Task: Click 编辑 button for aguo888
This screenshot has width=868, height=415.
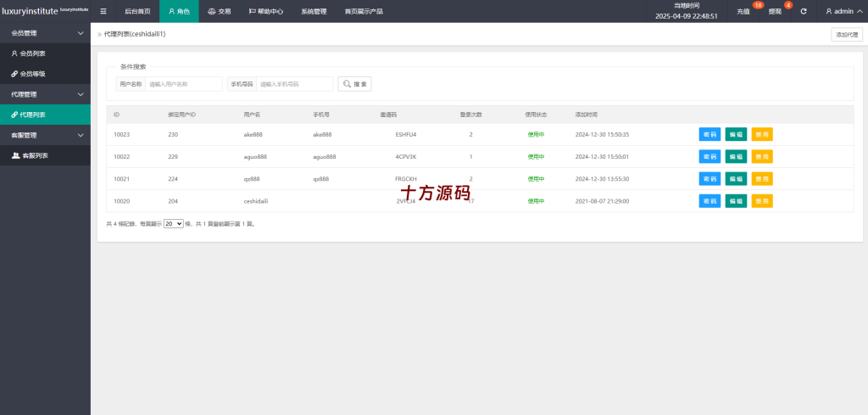Action: (x=736, y=157)
